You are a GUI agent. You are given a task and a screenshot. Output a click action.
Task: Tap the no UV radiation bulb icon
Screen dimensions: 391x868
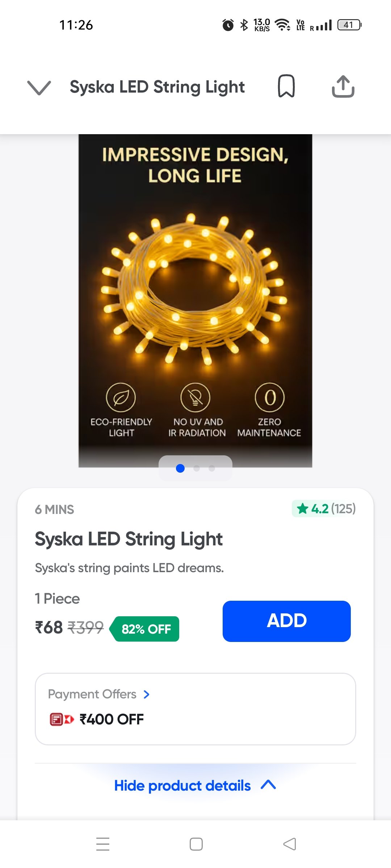tap(195, 397)
